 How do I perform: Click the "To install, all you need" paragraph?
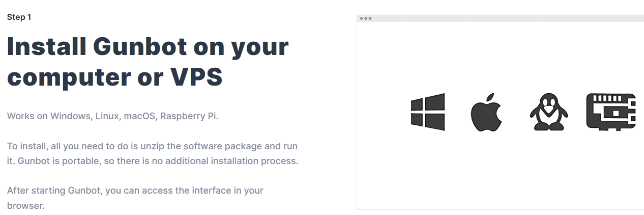[x=153, y=154]
